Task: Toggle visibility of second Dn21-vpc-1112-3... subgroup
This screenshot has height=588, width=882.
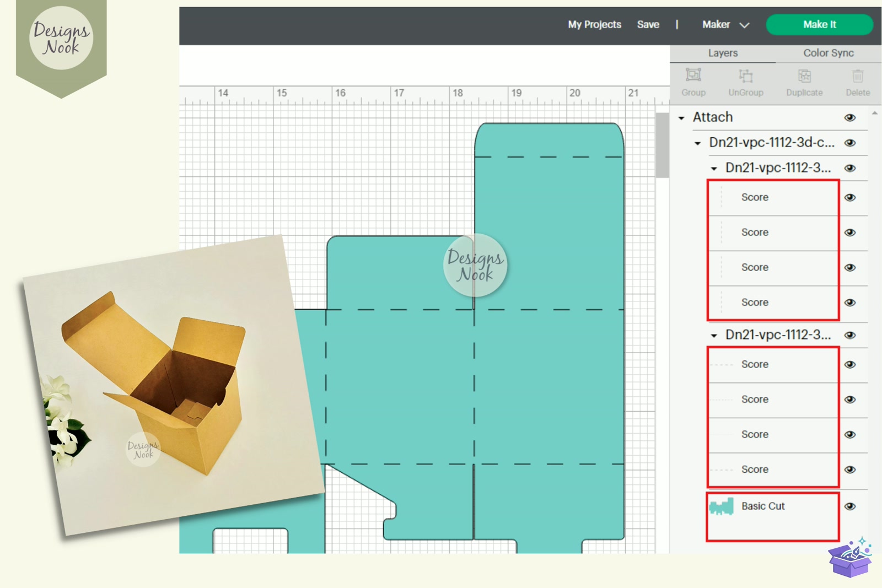Action: 850,335
